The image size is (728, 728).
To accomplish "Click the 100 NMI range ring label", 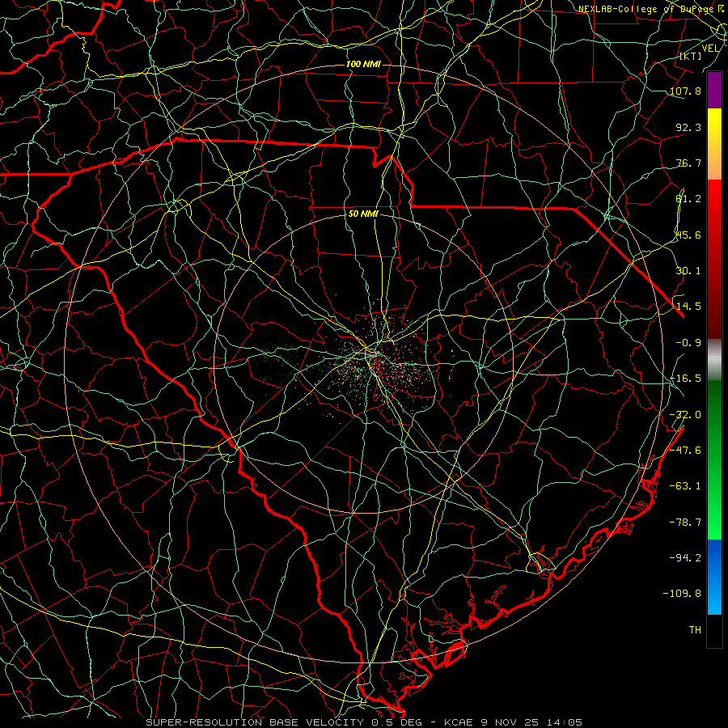I will 363,64.
